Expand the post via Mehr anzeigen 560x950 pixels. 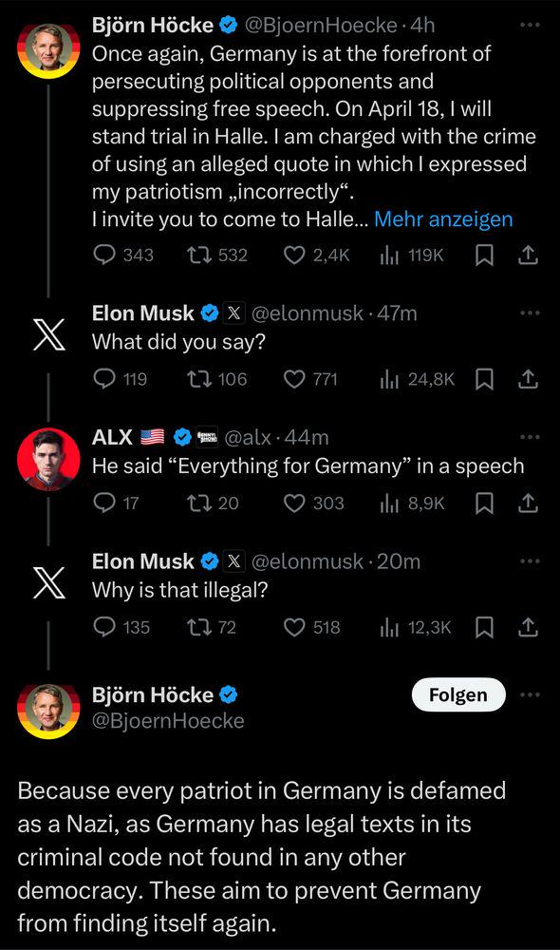click(x=443, y=218)
